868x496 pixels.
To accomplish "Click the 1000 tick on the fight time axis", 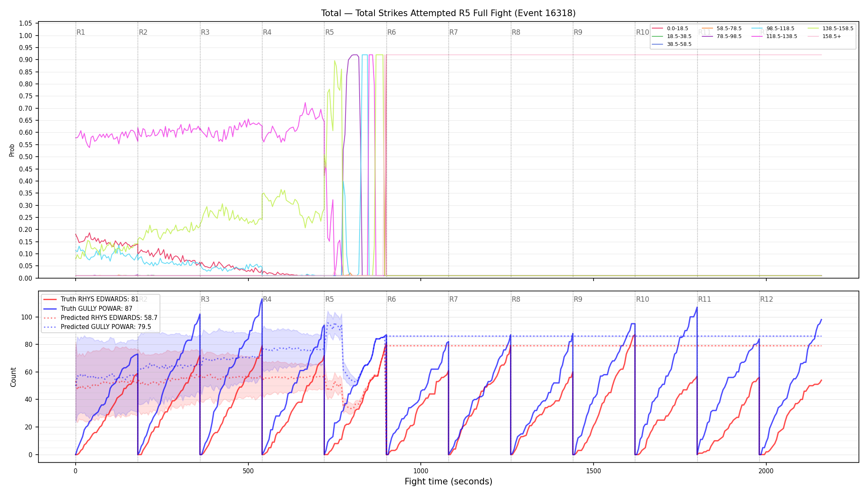I will tap(421, 471).
